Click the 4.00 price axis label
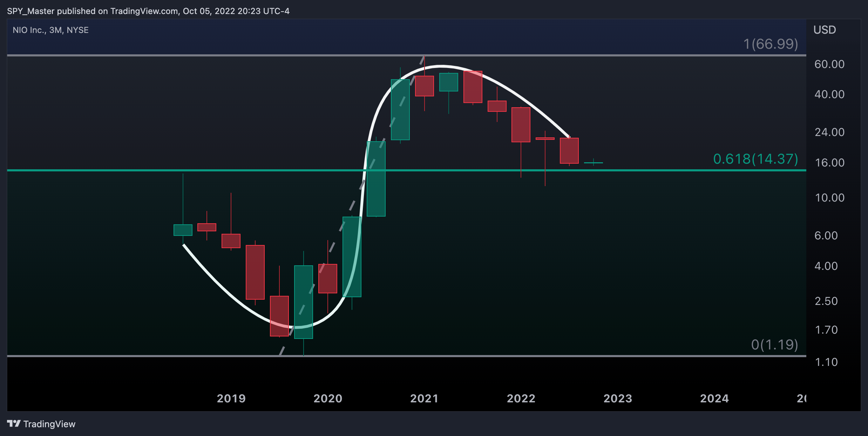868x436 pixels. (826, 266)
